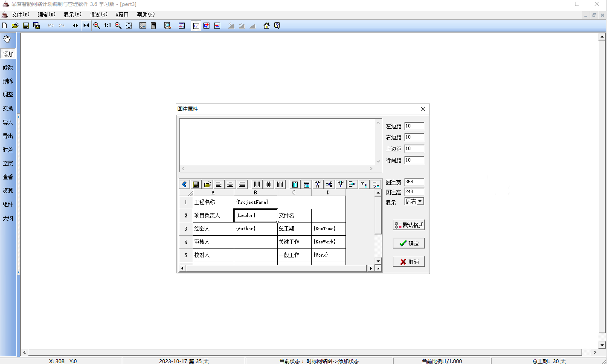Open the 窗口 menu

point(122,14)
